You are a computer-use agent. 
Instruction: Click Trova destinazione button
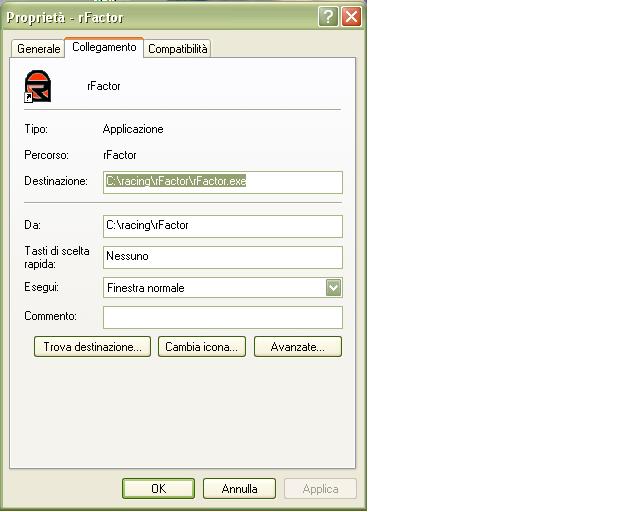point(93,347)
